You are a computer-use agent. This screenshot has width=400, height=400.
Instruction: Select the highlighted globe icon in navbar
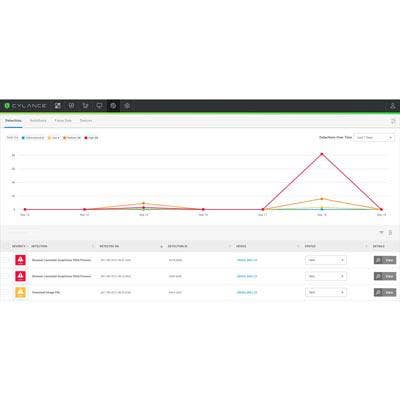pos(113,106)
